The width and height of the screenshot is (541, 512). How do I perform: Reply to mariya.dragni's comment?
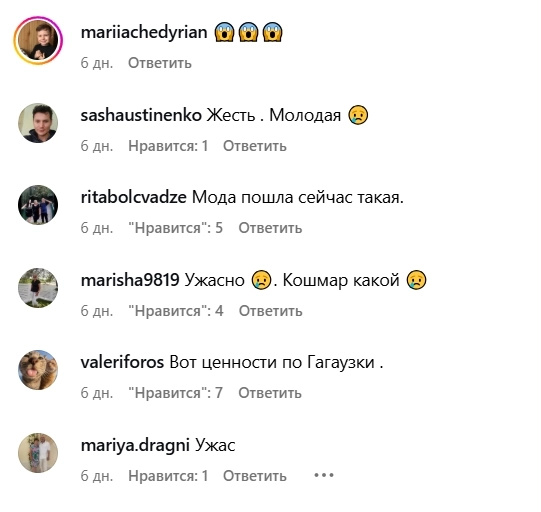255,476
